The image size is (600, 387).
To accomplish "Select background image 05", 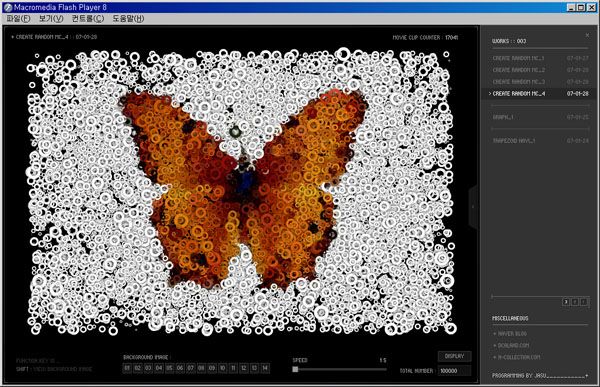I will pos(170,368).
